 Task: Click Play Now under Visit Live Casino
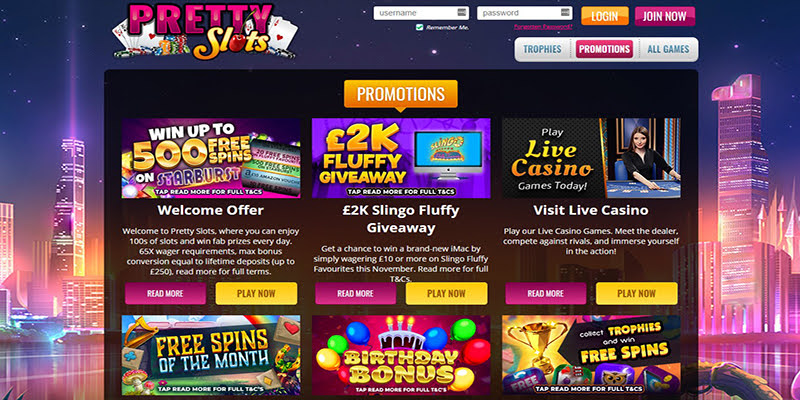(637, 293)
